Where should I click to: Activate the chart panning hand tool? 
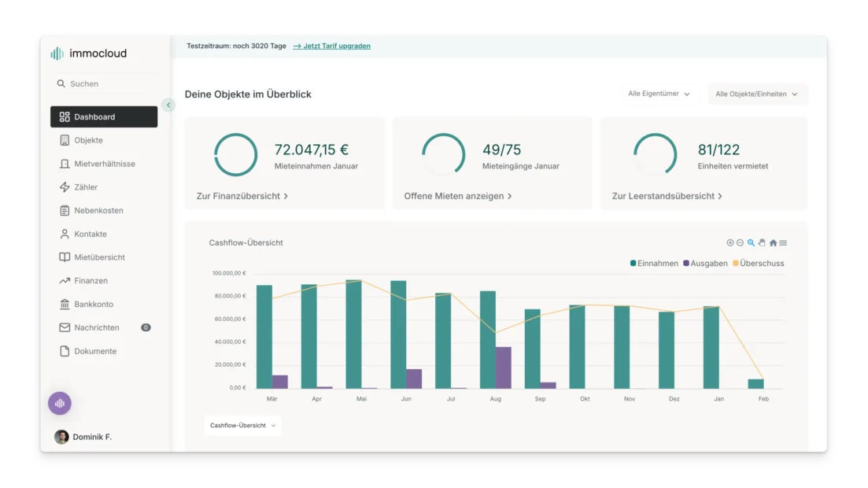[x=762, y=243]
